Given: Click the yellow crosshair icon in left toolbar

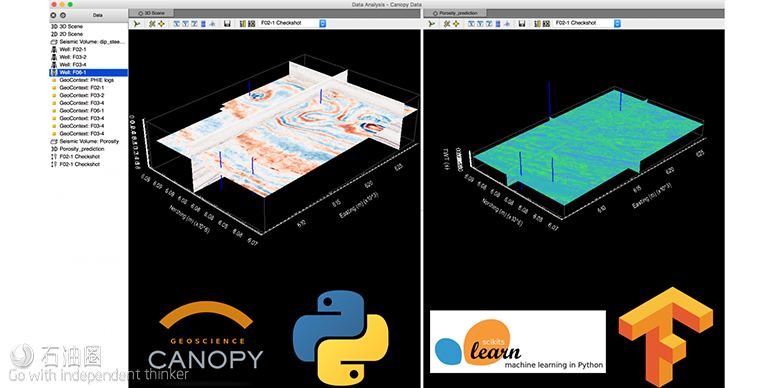Looking at the screenshot, I should [x=161, y=23].
